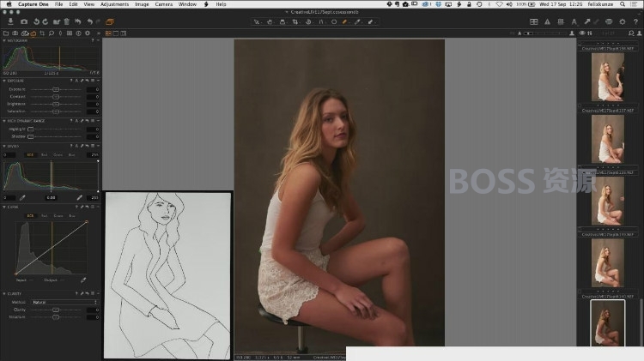Open the Library tool tab
The image size is (644, 361).
click(x=6, y=33)
